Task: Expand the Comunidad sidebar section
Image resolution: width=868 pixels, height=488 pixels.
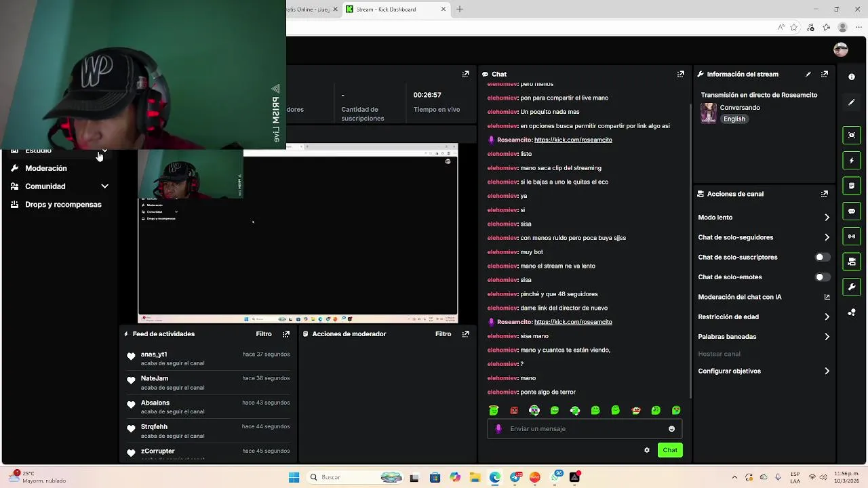Action: (104, 186)
